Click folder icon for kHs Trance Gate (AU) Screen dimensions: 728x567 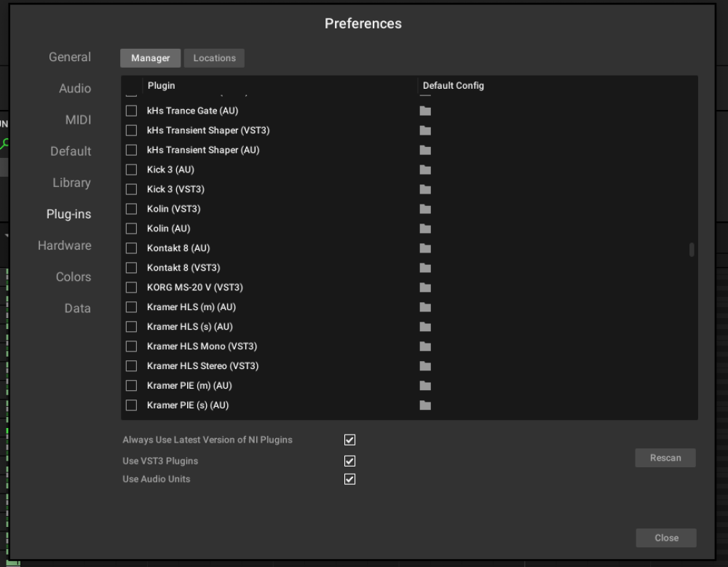(425, 111)
